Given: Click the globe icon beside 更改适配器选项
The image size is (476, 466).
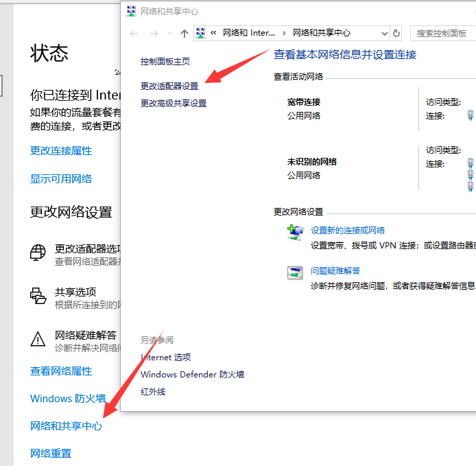Looking at the screenshot, I should [38, 253].
